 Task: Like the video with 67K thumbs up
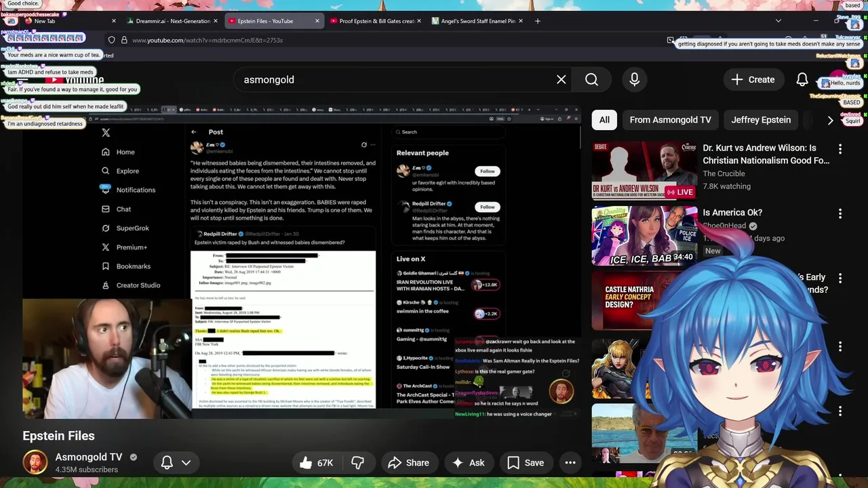click(317, 463)
